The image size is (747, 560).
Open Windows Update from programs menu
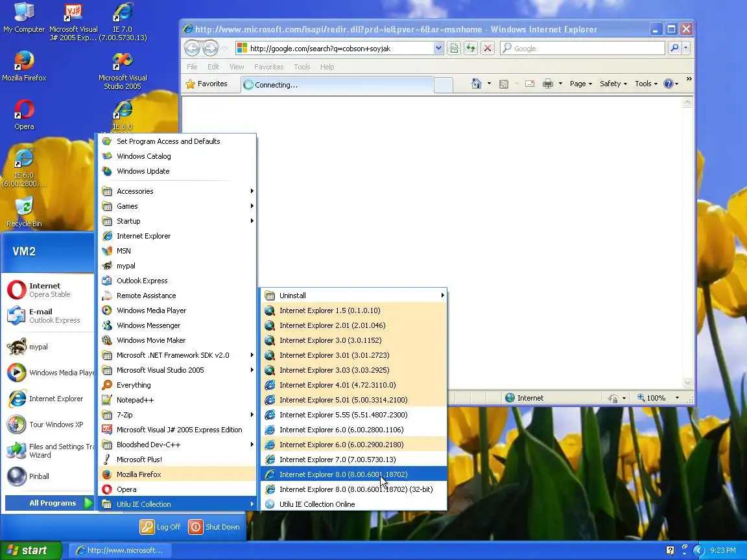tap(177, 171)
